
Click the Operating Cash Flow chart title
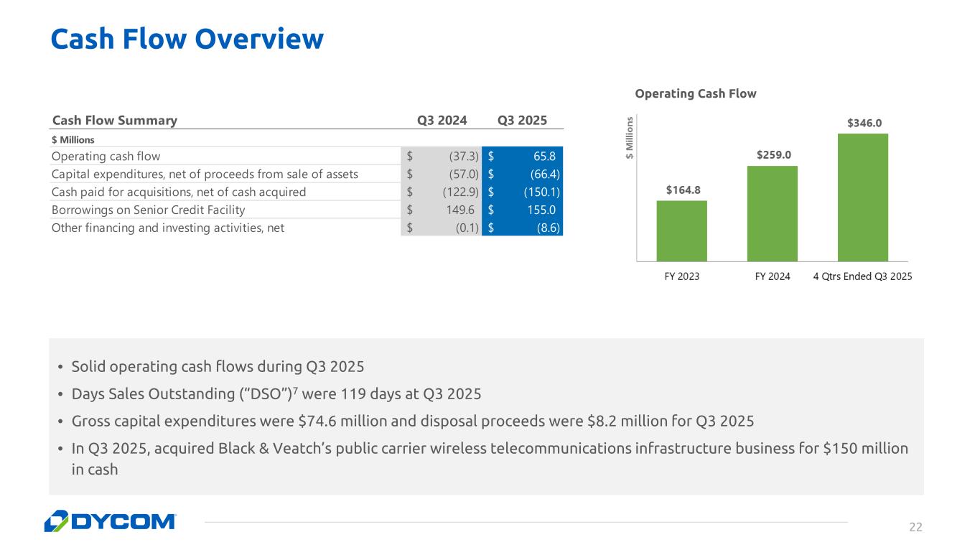pos(696,93)
